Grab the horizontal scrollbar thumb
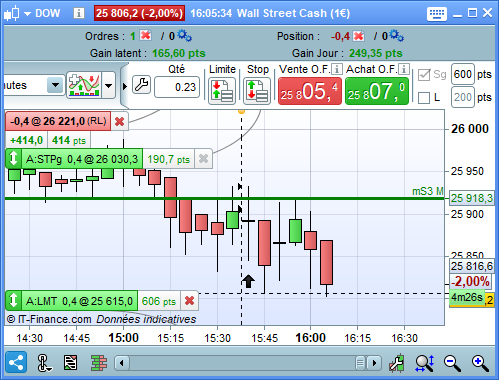Screen dimensions: 499x380 (x=360, y=363)
